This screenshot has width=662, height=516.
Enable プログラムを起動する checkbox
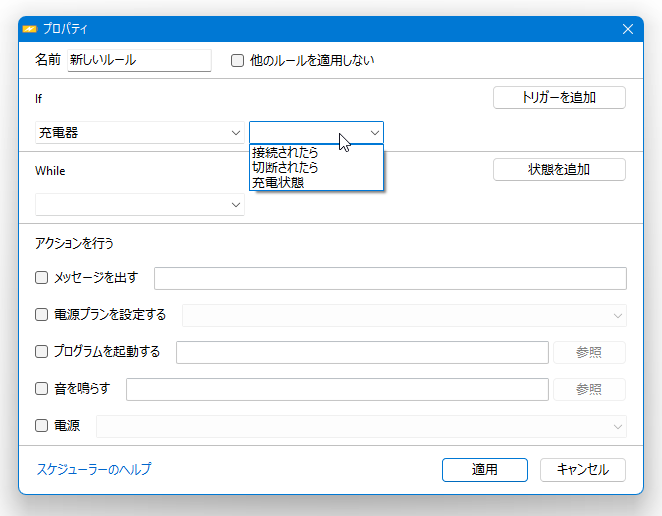click(x=41, y=351)
